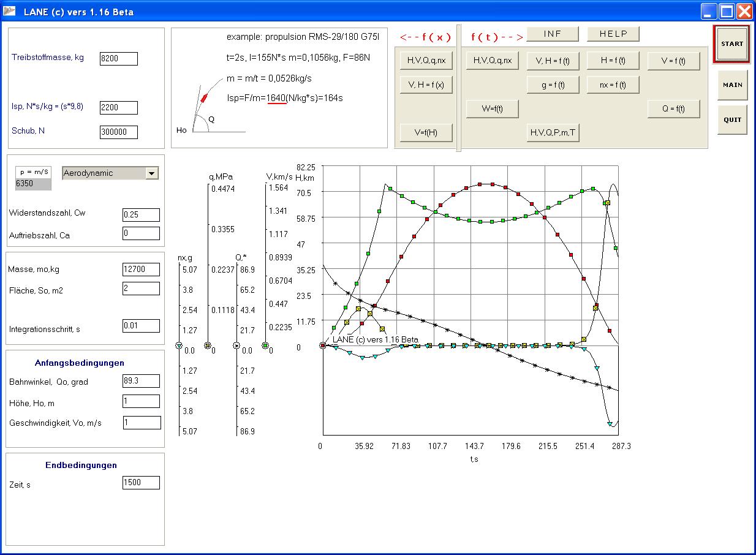Go to the MAIN screen

tap(732, 85)
